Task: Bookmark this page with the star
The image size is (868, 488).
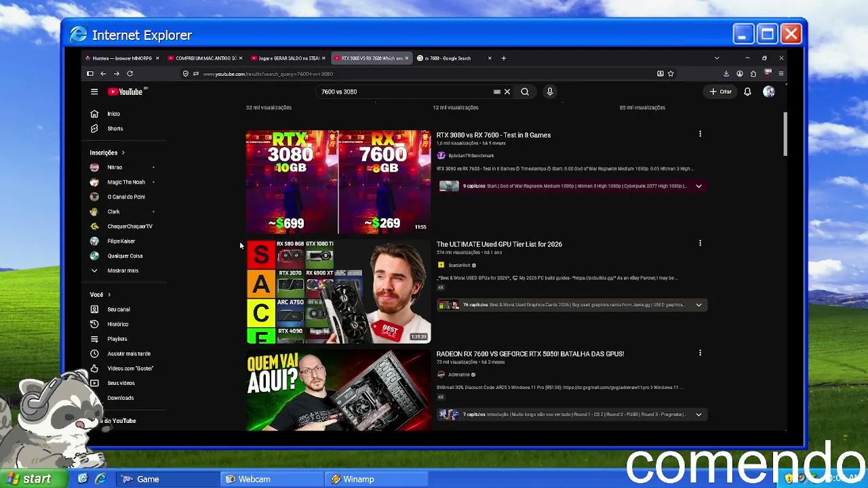Action: (671, 73)
